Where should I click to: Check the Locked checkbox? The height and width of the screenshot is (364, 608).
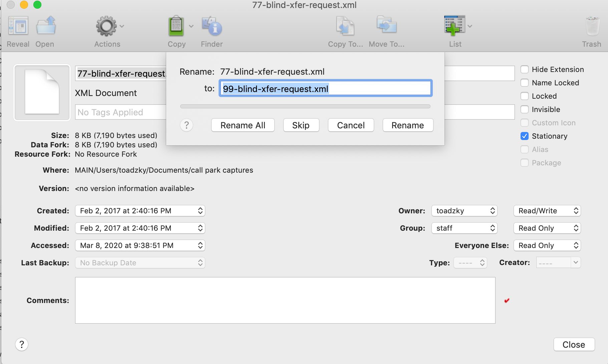(525, 96)
